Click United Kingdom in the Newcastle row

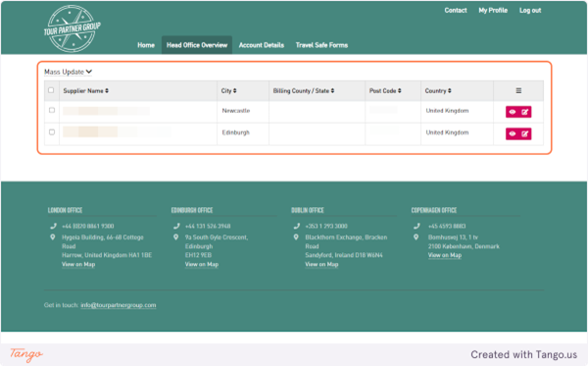tap(448, 111)
